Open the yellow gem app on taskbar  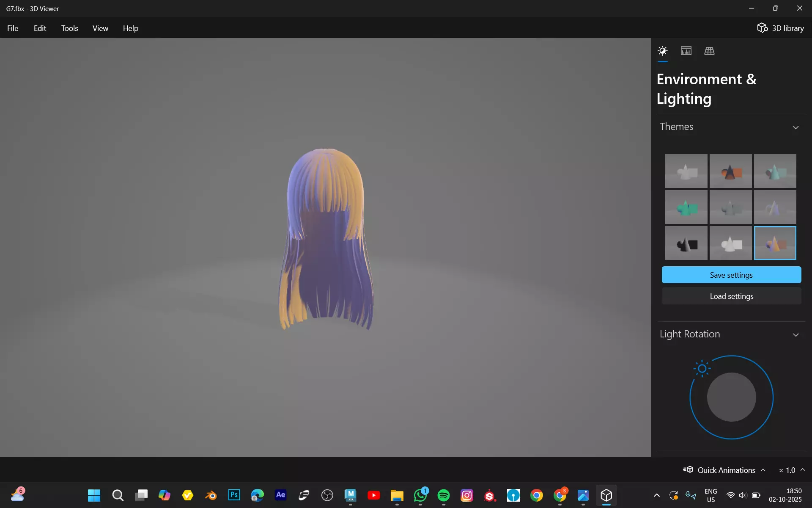(x=187, y=495)
